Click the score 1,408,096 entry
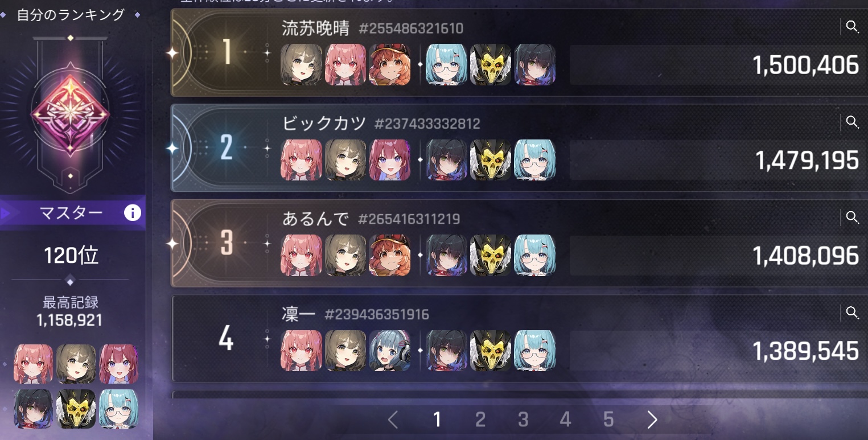 806,256
